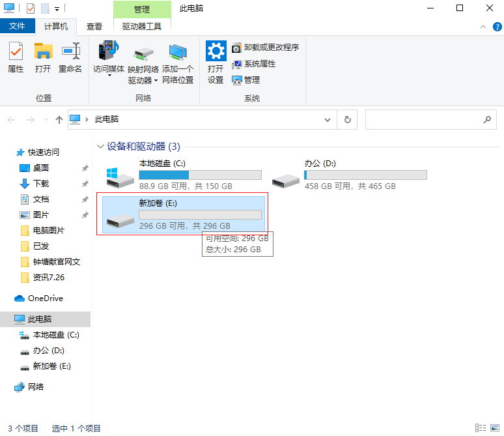Open 桌面 in quick access

point(41,168)
